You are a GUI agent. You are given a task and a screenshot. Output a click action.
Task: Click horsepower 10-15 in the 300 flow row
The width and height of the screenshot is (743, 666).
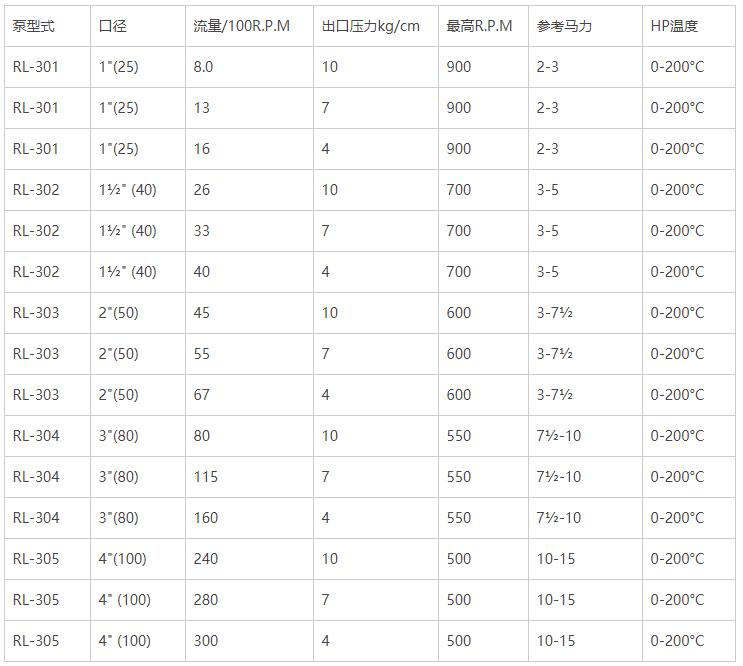[556, 641]
